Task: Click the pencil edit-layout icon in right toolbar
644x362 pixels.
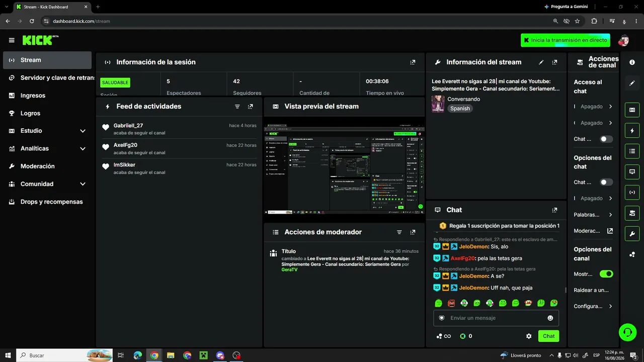Action: (632, 83)
